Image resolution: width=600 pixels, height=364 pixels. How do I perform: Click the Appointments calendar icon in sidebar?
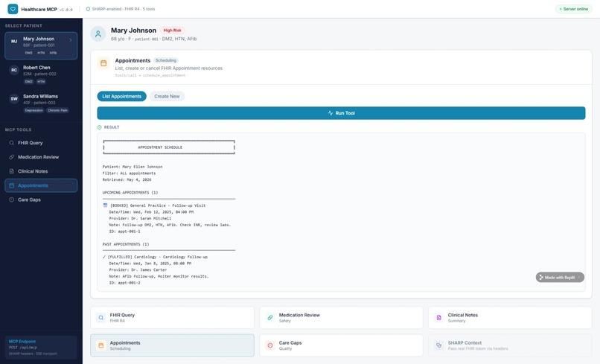(x=11, y=185)
